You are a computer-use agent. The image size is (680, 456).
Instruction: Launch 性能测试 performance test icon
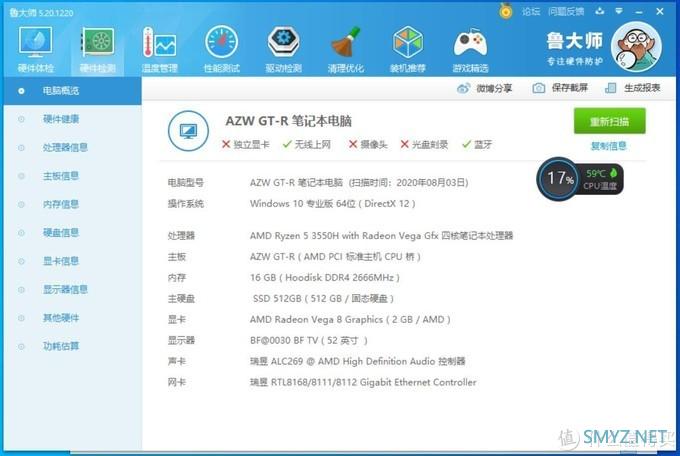click(x=222, y=49)
